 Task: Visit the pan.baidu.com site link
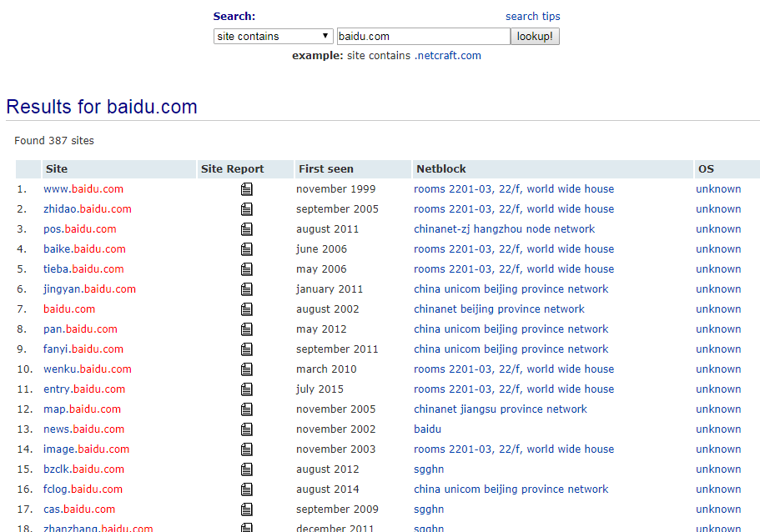click(80, 329)
